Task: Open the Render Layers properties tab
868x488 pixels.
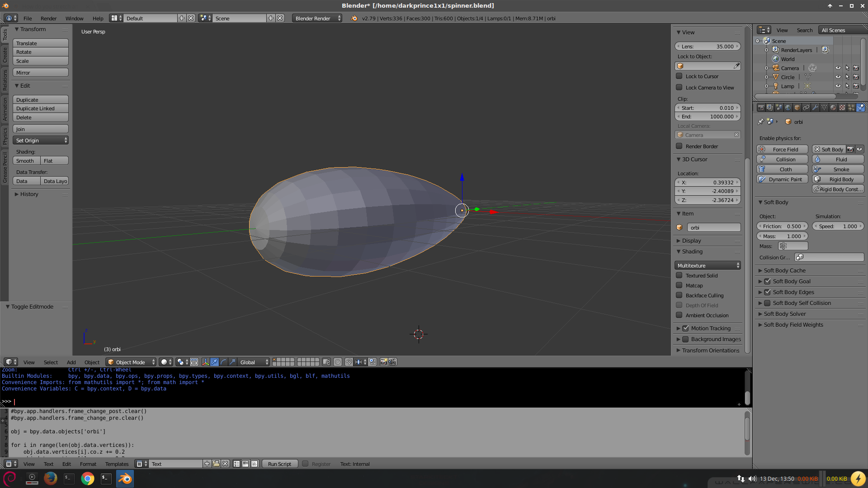Action: [x=770, y=108]
